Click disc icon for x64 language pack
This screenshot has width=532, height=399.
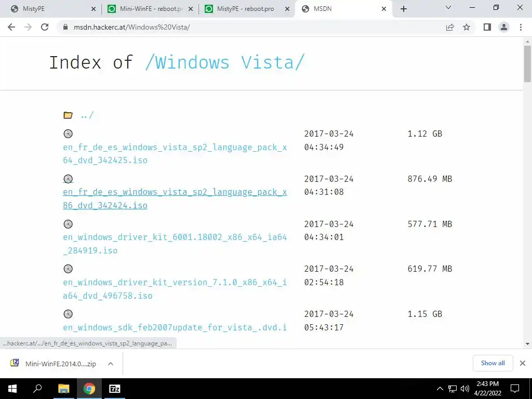(68, 134)
